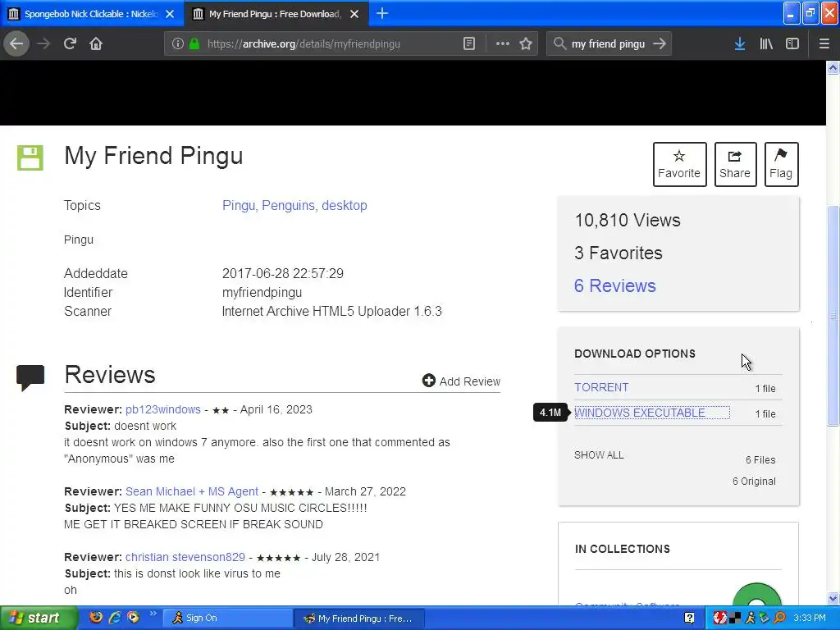This screenshot has width=840, height=630.
Task: Open reviewer Sean Michael + MS Agent profile
Action: (x=192, y=491)
